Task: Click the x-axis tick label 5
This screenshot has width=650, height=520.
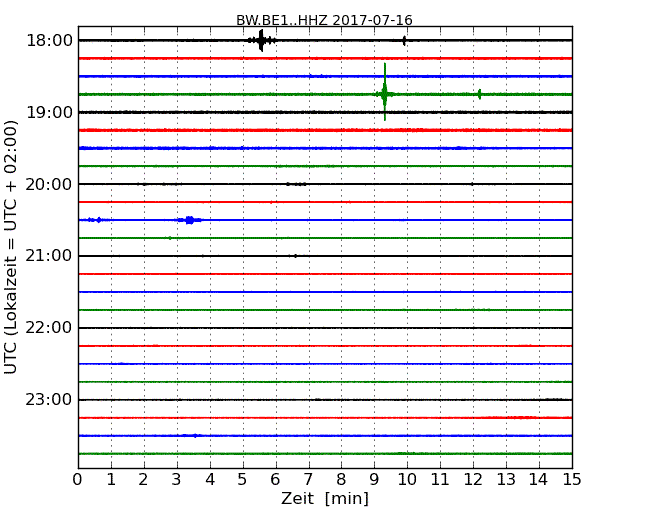Action: [242, 479]
